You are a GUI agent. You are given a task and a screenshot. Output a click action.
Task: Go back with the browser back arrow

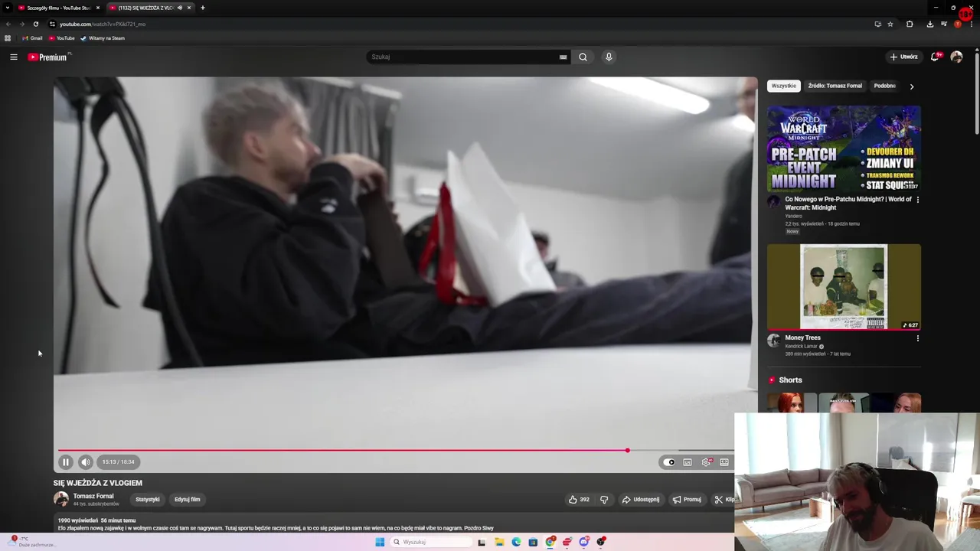[x=8, y=24]
